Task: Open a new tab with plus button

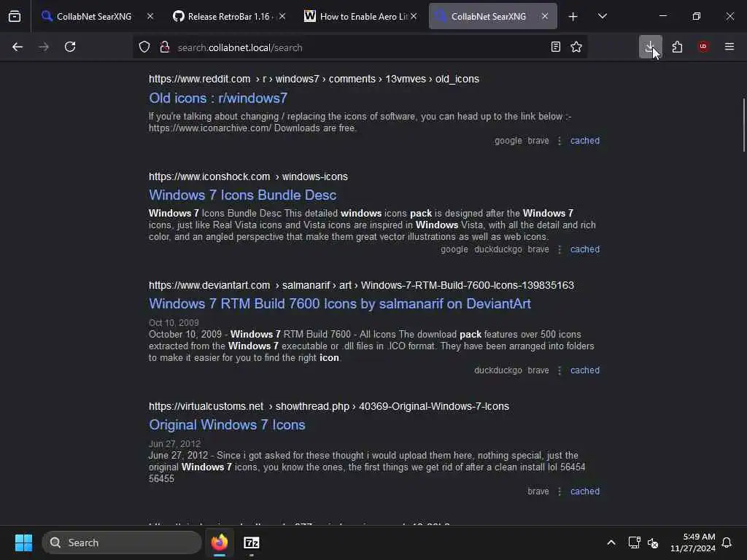Action: pyautogui.click(x=573, y=17)
